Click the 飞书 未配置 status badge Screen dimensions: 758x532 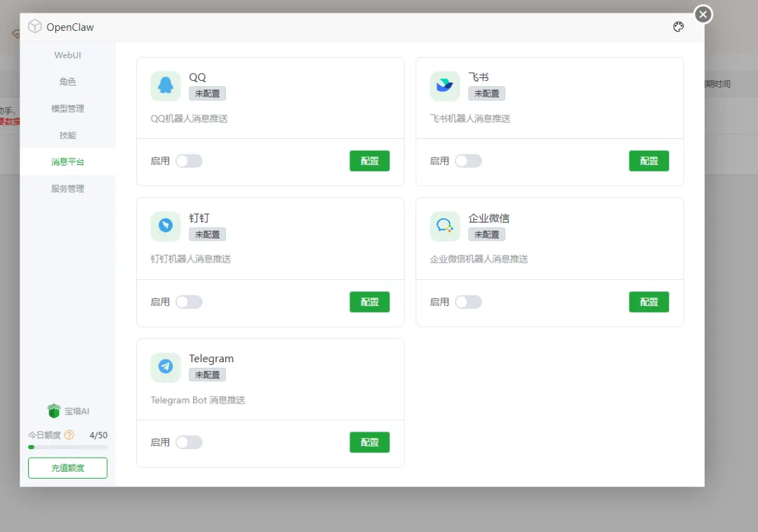coord(487,94)
